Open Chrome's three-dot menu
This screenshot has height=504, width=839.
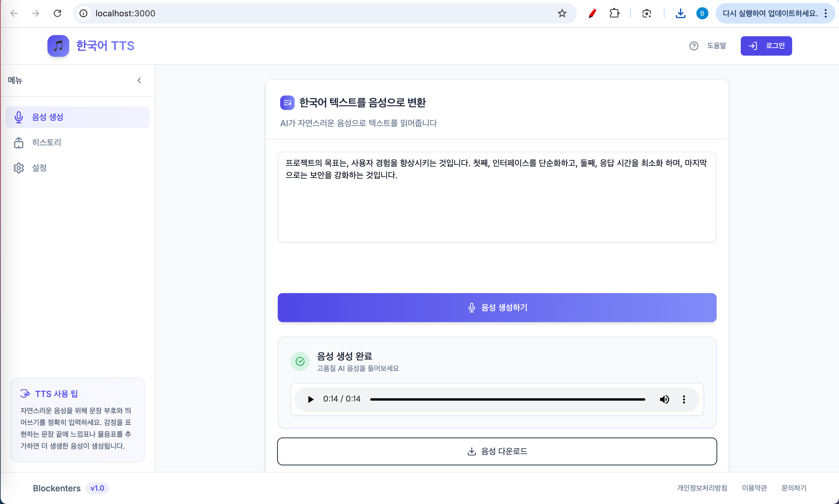point(826,13)
